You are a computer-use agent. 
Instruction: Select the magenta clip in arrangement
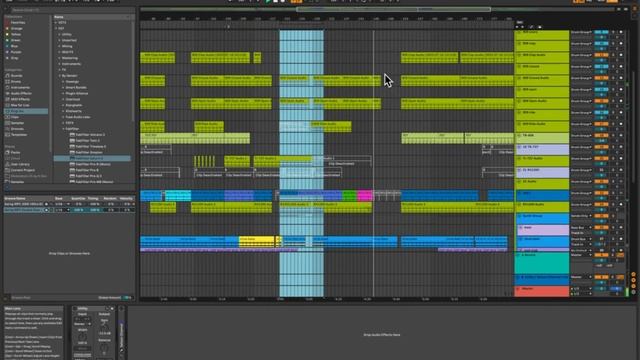click(364, 196)
